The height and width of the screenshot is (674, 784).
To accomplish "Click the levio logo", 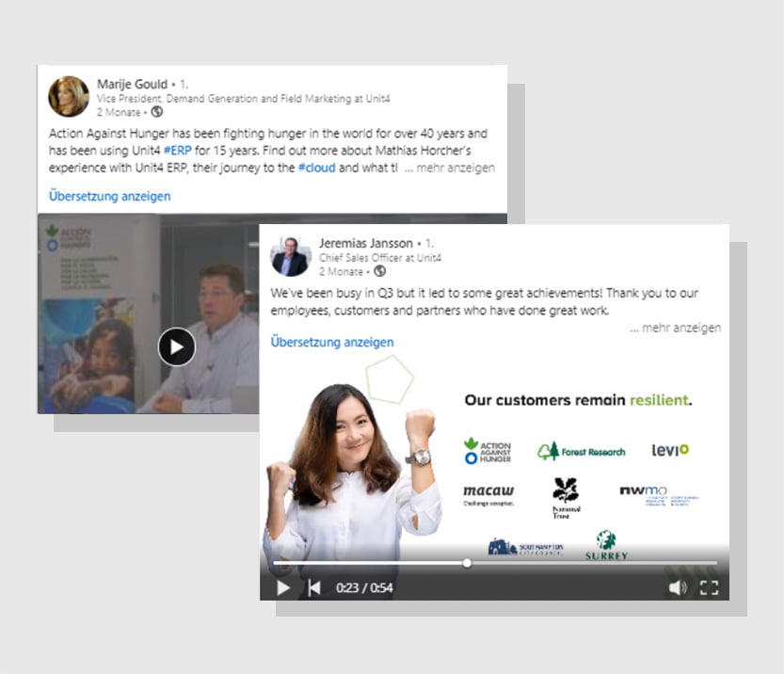I will coord(670,450).
